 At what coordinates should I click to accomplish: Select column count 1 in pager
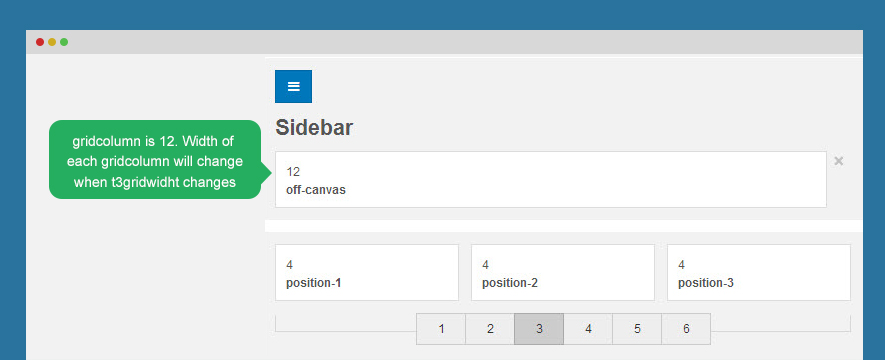(x=441, y=329)
